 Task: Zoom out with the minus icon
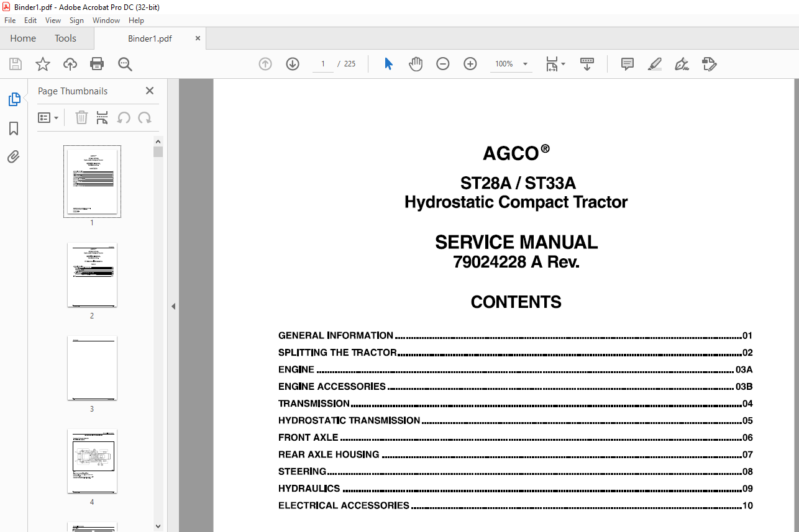[443, 64]
